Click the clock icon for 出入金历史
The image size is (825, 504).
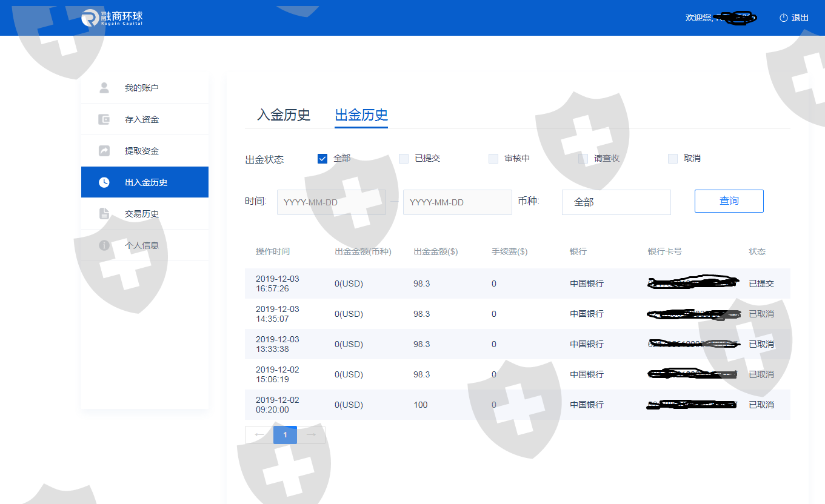[x=104, y=182]
